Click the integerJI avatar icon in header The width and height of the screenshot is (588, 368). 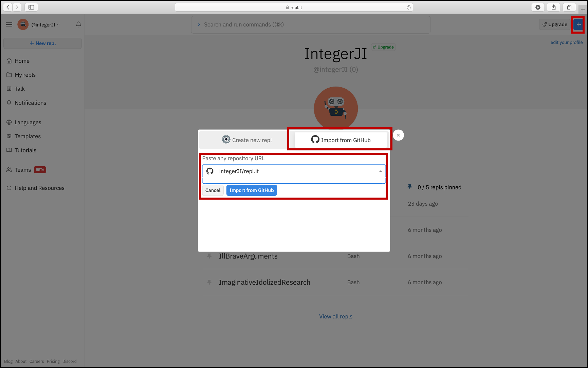[x=23, y=24]
